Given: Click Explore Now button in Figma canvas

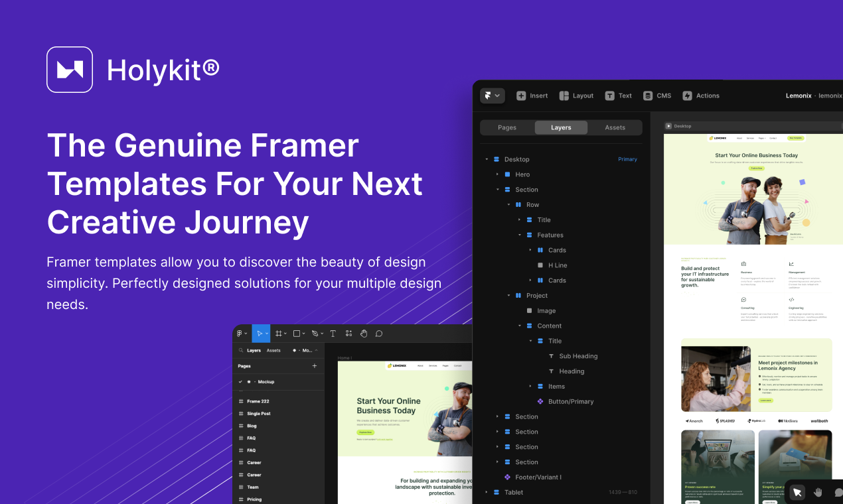Looking at the screenshot, I should [x=366, y=432].
